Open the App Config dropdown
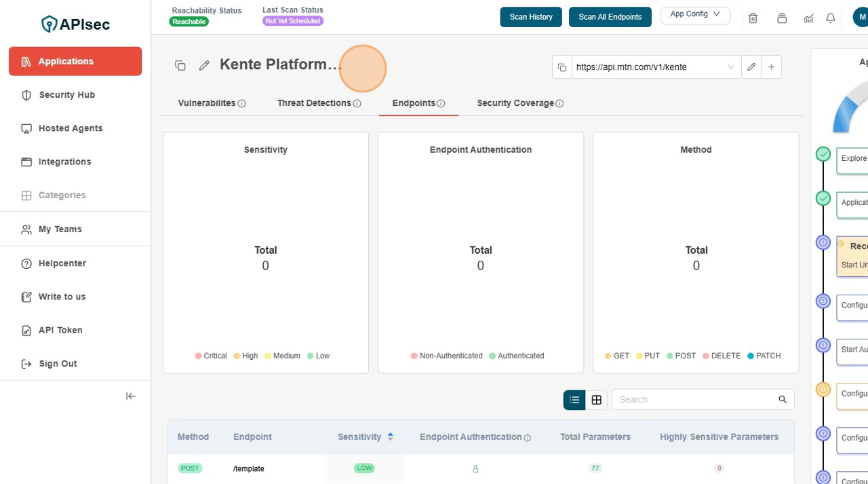Image resolution: width=868 pixels, height=484 pixels. (x=694, y=14)
